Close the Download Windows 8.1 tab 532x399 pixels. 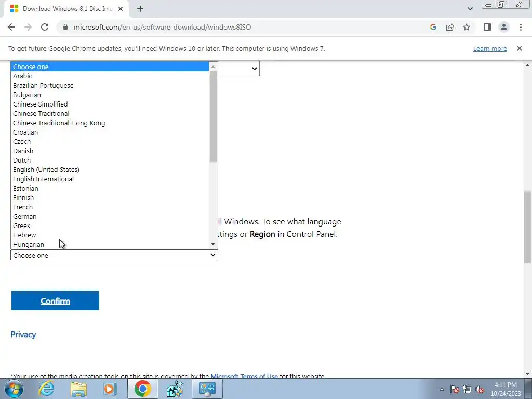click(121, 9)
